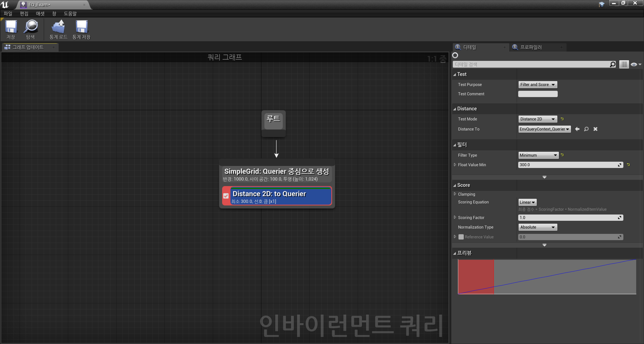This screenshot has height=344, width=644.
Task: Click the Load Stats (통계 로드) icon
Action: click(58, 27)
